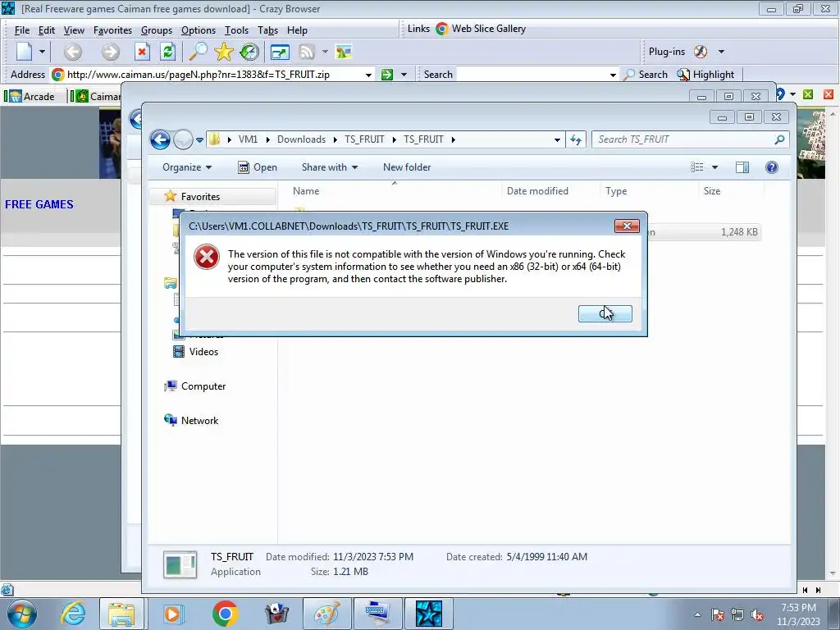Viewport: 840px width, 630px height.
Task: Switch to Crazy Browser taskbar star icon
Action: [429, 614]
